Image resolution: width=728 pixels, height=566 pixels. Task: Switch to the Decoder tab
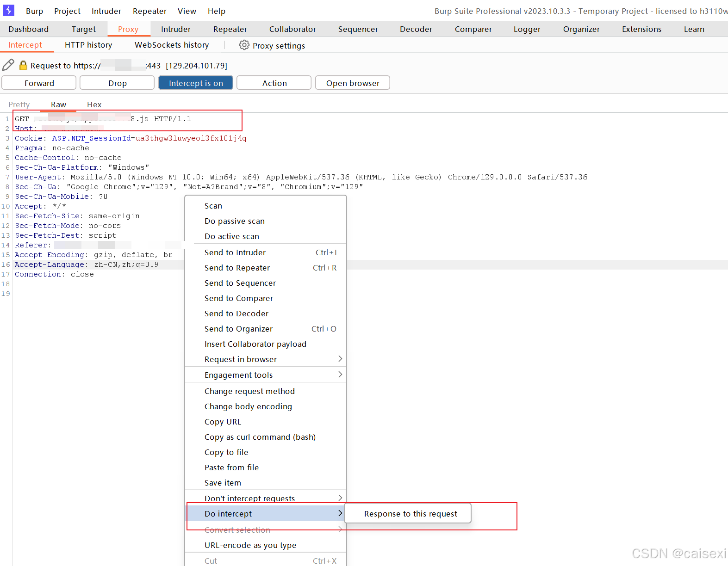pos(416,29)
